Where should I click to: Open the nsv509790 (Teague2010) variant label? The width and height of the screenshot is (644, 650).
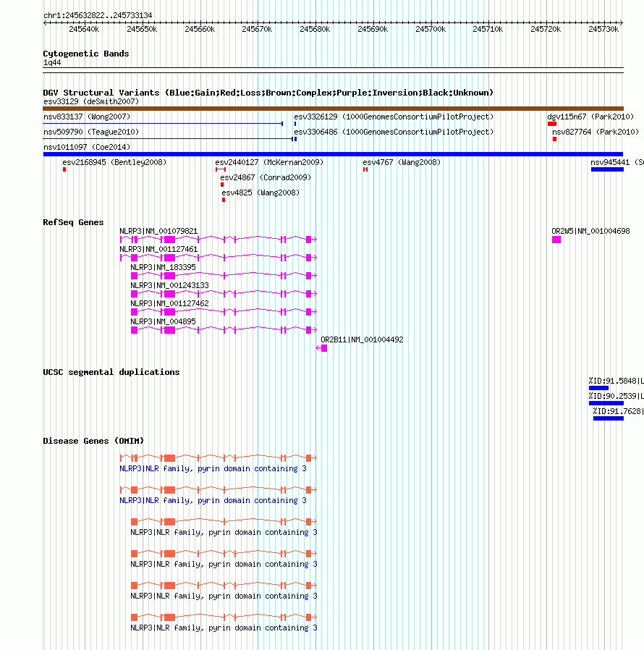tap(91, 132)
